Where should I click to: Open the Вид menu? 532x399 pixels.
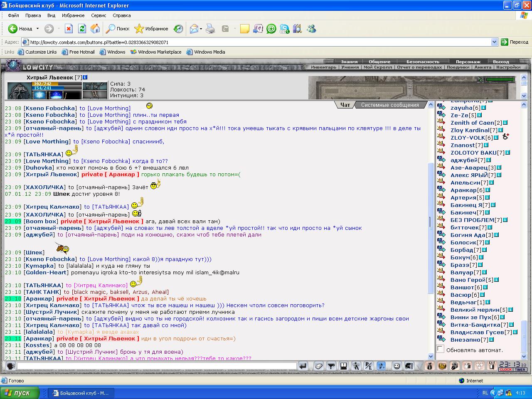[51, 15]
